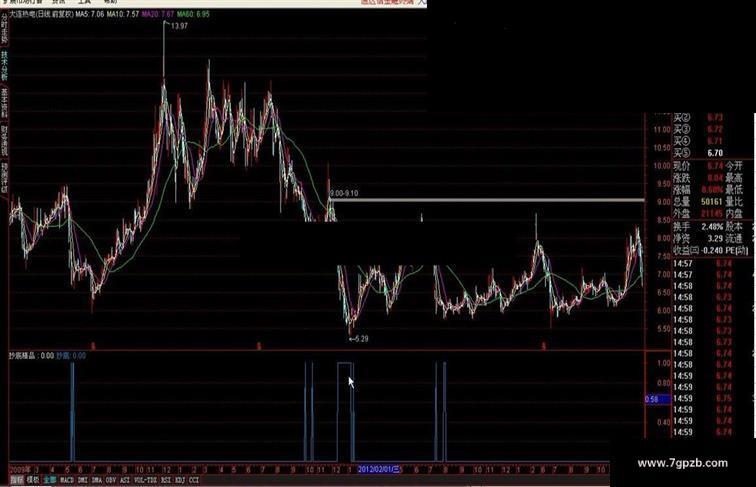The height and width of the screenshot is (487, 756).
Task: Select the RSI indicator tab
Action: point(166,480)
